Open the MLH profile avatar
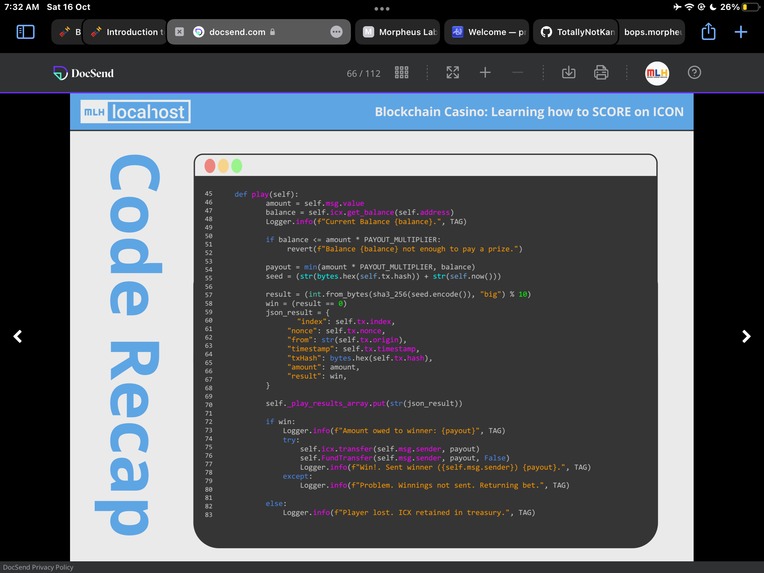The image size is (764, 573). [657, 73]
